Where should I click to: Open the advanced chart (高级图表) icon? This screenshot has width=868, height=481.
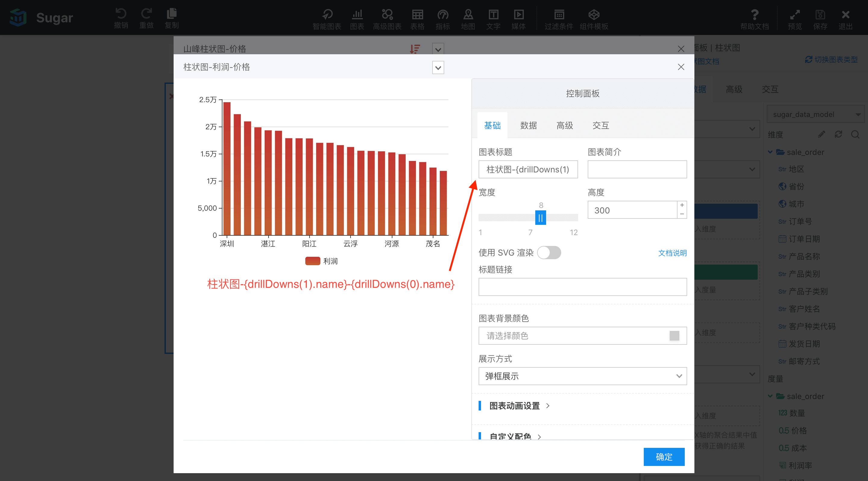click(x=387, y=14)
